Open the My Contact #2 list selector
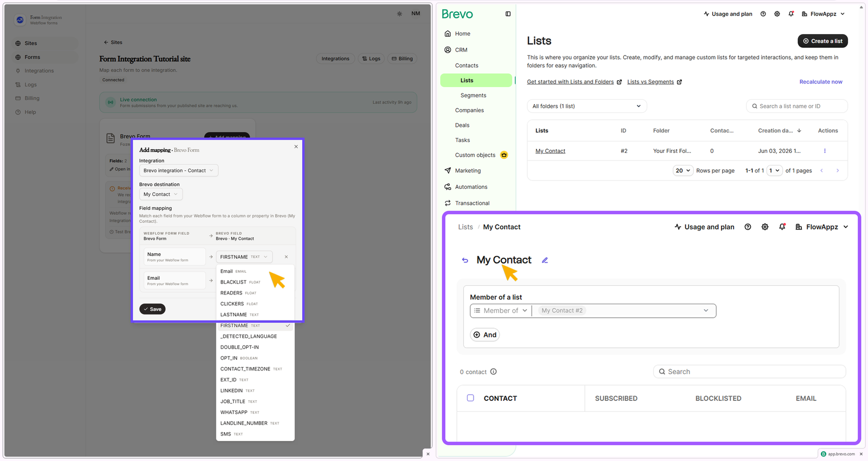The width and height of the screenshot is (868, 461). [624, 311]
